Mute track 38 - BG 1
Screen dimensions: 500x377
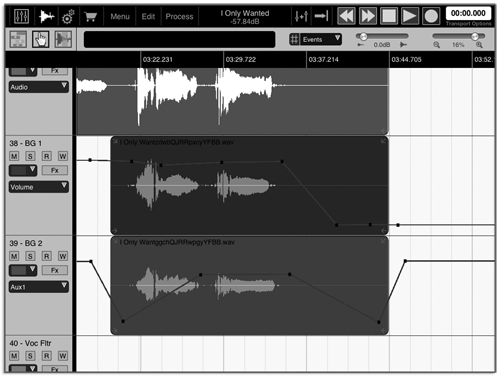click(14, 156)
